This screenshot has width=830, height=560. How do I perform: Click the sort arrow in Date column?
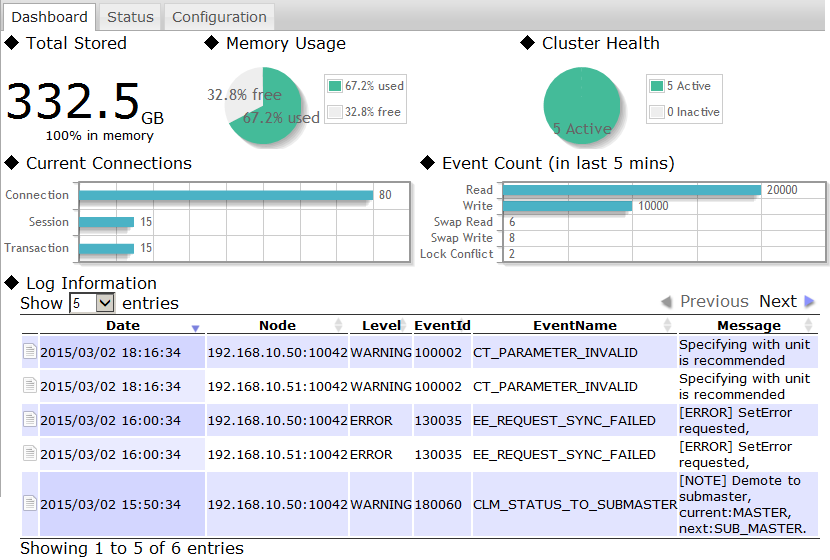coord(195,327)
